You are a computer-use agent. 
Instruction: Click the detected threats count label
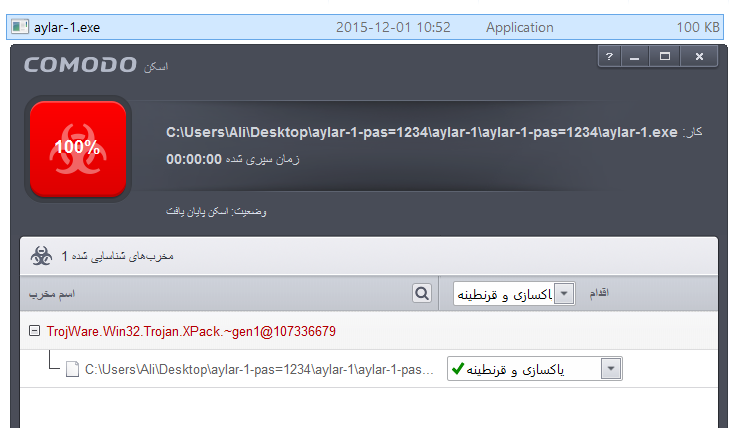117,256
